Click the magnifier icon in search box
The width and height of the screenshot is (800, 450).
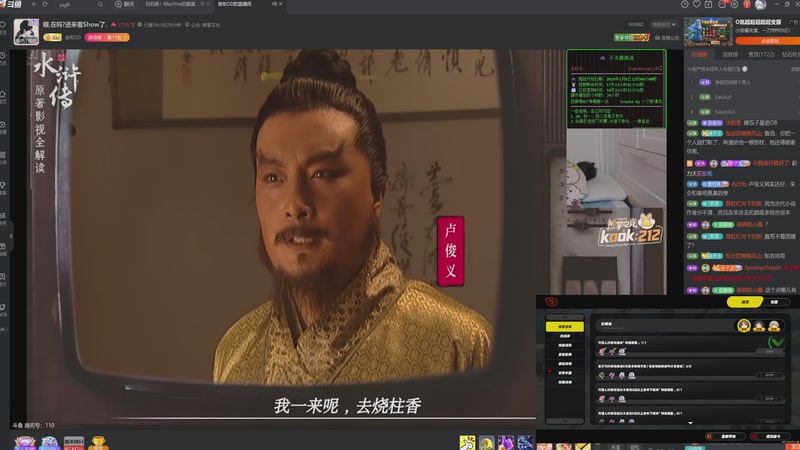coord(100,4)
